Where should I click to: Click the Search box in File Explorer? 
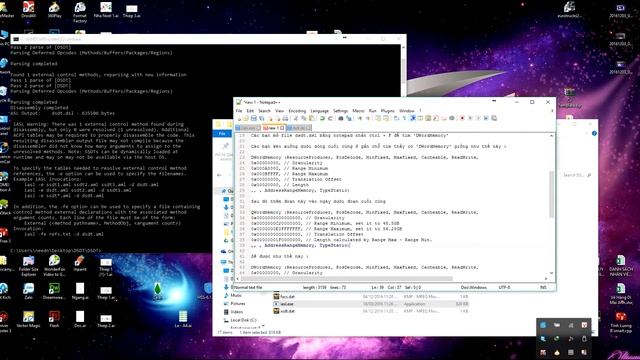coord(577,175)
